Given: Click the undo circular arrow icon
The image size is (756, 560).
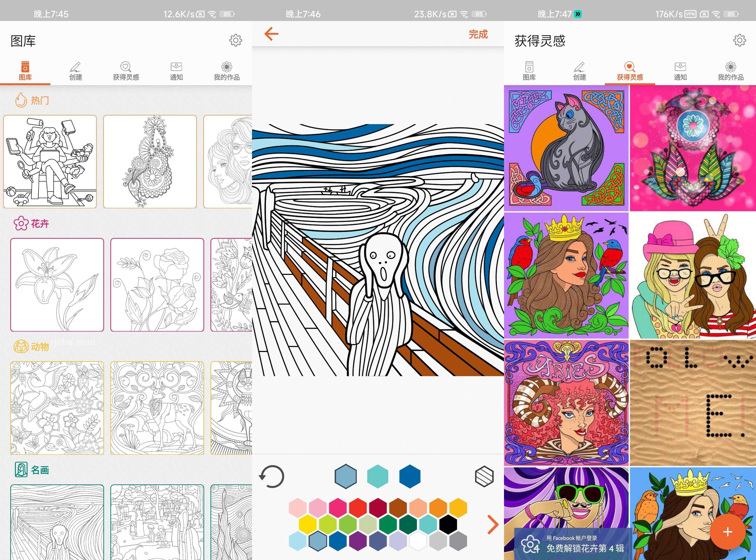Looking at the screenshot, I should 272,476.
